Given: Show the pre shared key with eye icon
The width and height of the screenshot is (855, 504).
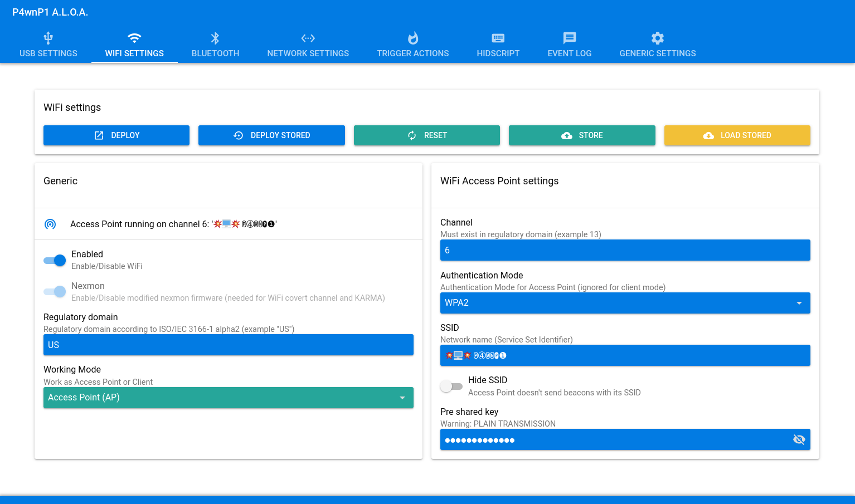Looking at the screenshot, I should (799, 439).
